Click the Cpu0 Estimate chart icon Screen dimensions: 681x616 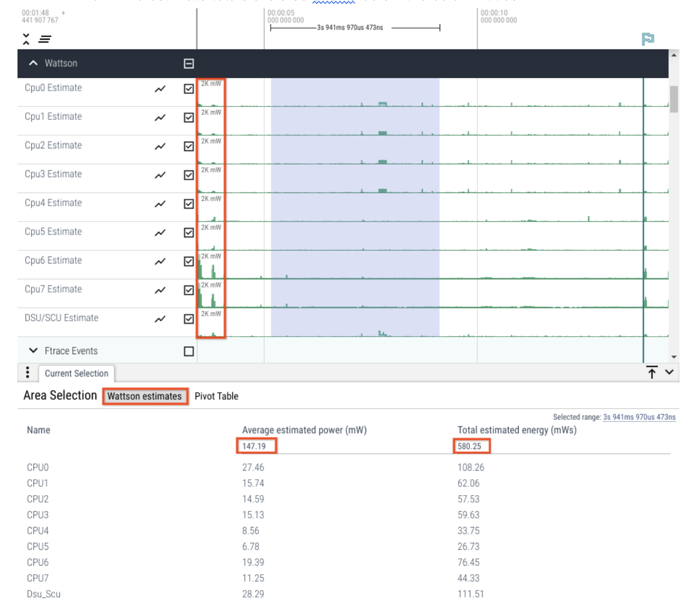[x=160, y=89]
